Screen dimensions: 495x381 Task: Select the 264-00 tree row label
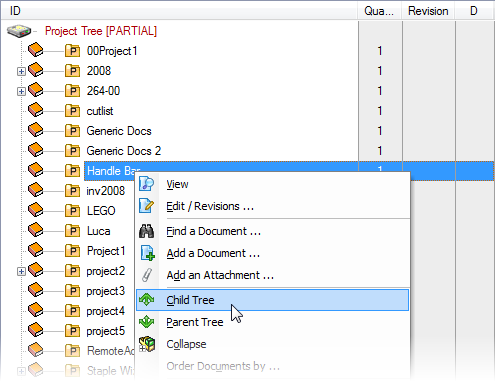coord(103,91)
